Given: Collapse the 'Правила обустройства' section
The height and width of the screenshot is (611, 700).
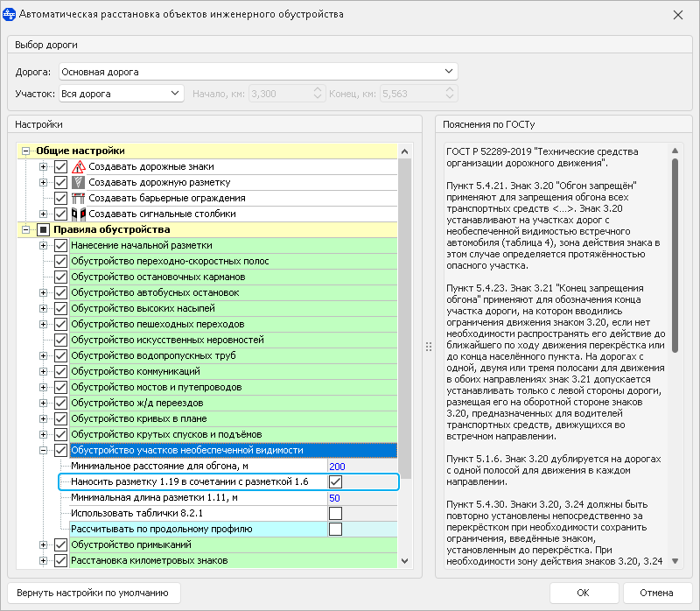Looking at the screenshot, I should click(26, 229).
